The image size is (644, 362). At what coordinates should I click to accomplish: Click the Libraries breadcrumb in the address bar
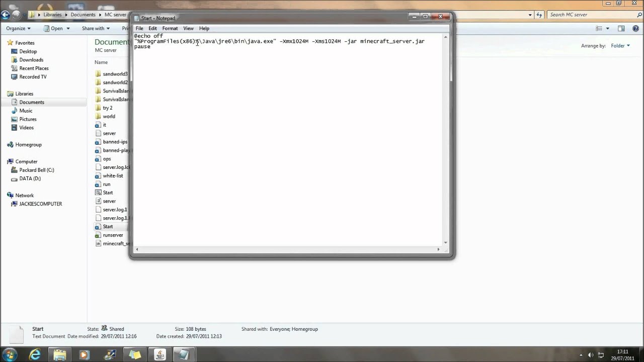tap(52, 15)
